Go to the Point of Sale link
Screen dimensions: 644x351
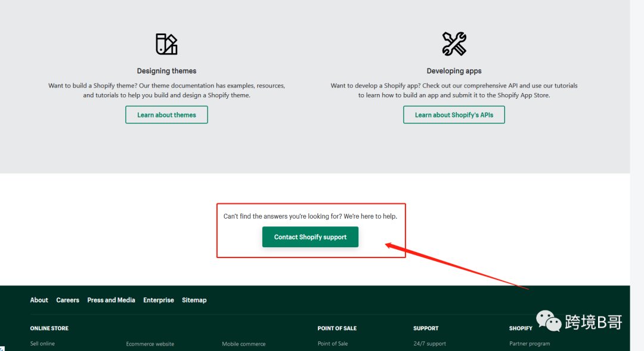pyautogui.click(x=333, y=344)
